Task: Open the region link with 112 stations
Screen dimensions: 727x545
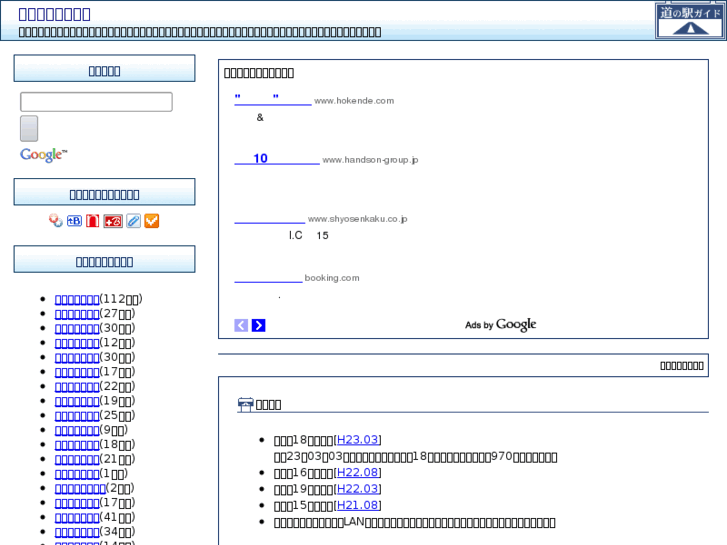Action: click(77, 300)
